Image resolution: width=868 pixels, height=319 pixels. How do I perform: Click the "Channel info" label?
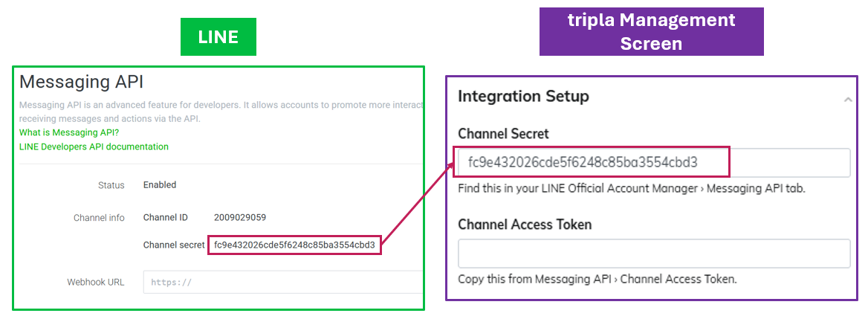(x=99, y=218)
